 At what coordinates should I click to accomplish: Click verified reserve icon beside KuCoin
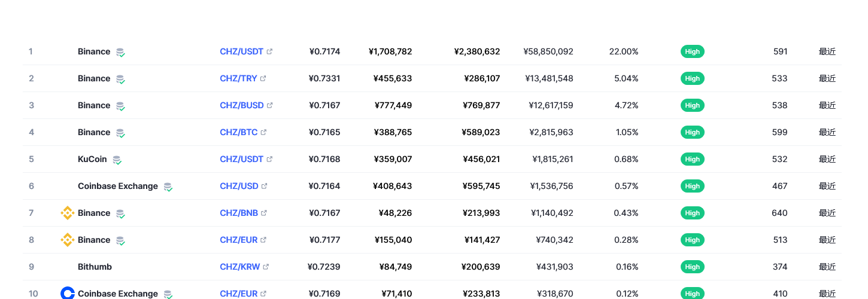click(117, 160)
